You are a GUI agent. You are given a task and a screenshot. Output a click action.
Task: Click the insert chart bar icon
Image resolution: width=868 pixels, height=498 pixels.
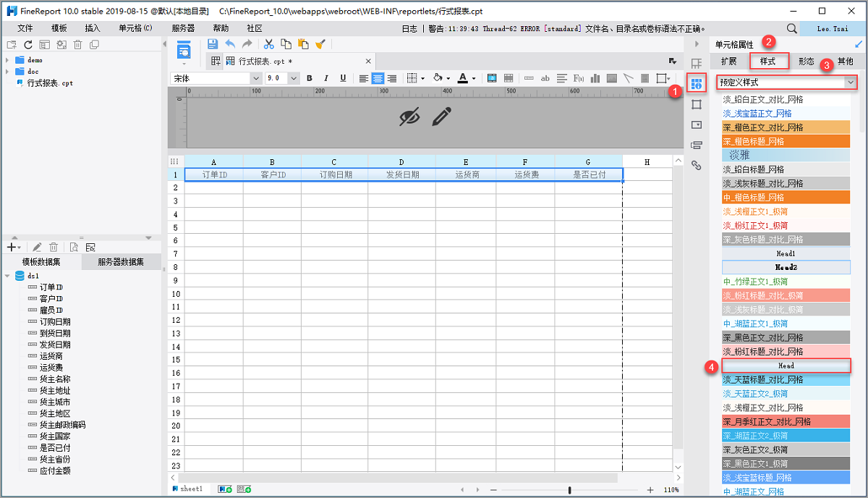tap(595, 78)
